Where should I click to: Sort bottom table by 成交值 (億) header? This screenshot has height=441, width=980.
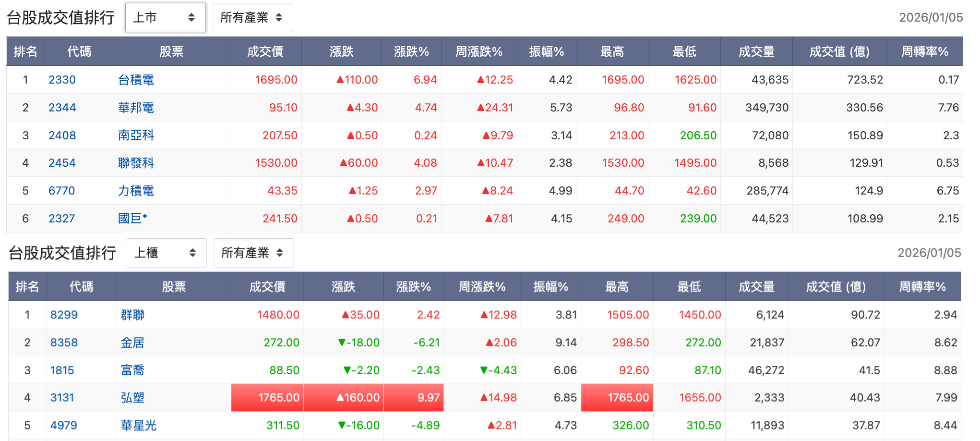[x=836, y=287]
